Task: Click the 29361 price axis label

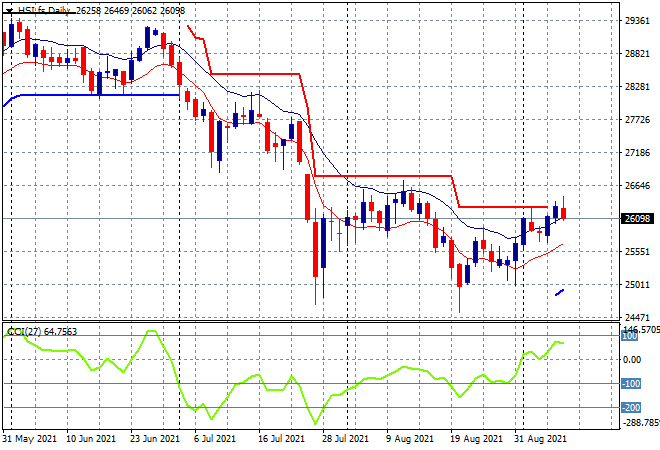Action: (637, 21)
